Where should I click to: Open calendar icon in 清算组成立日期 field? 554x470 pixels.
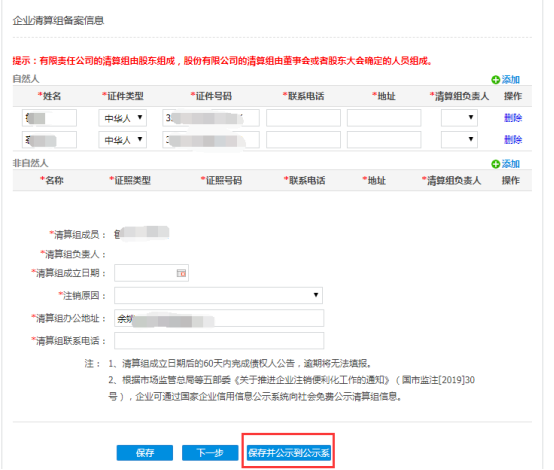pyautogui.click(x=181, y=273)
